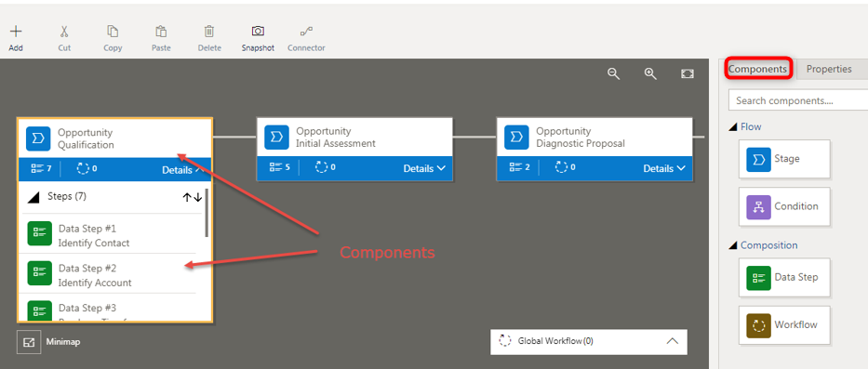Expand the Global Workflow panel chevron
Screen dimensions: 868x369
coord(672,341)
